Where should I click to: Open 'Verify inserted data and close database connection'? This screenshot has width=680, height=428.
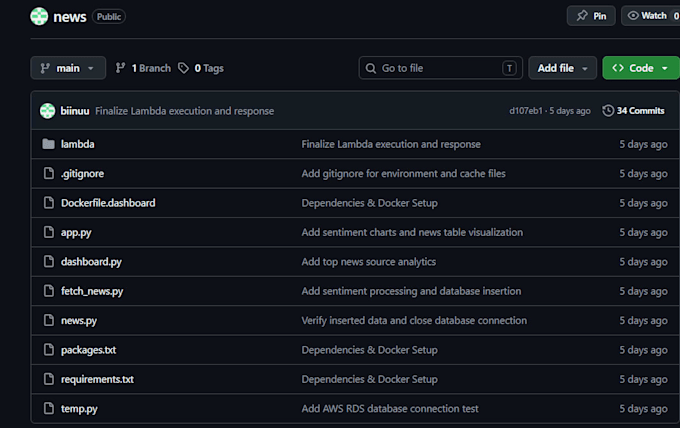(x=414, y=320)
